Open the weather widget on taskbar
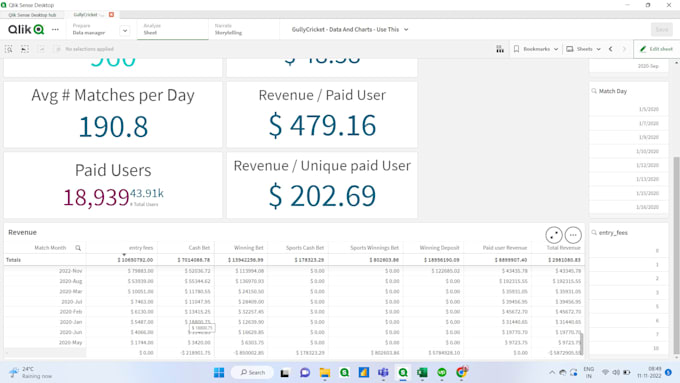This screenshot has width=680, height=383. 30,373
